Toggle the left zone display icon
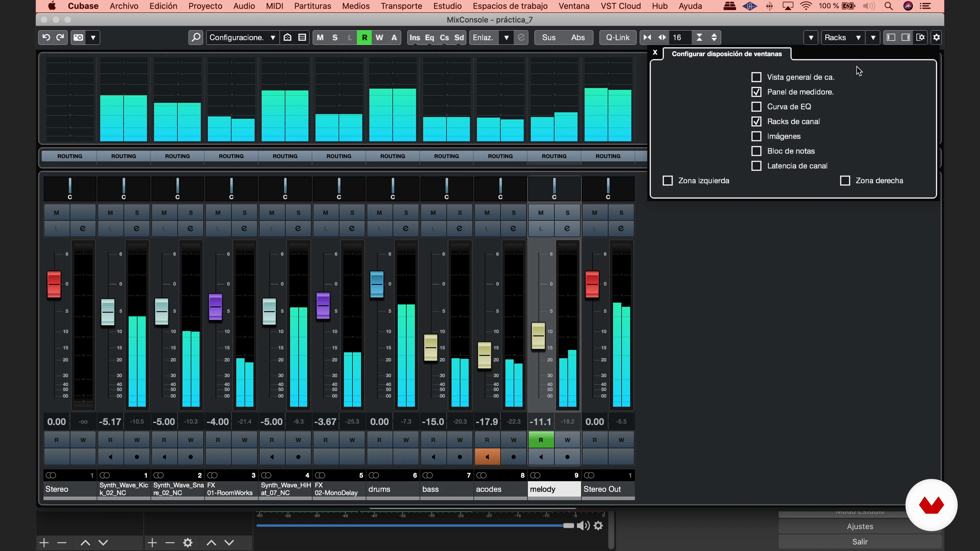 point(891,37)
